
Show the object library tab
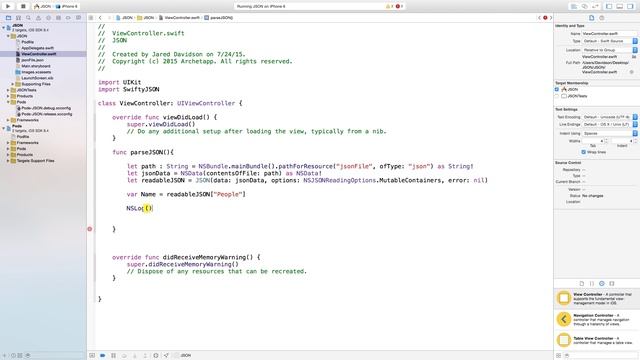click(x=602, y=284)
